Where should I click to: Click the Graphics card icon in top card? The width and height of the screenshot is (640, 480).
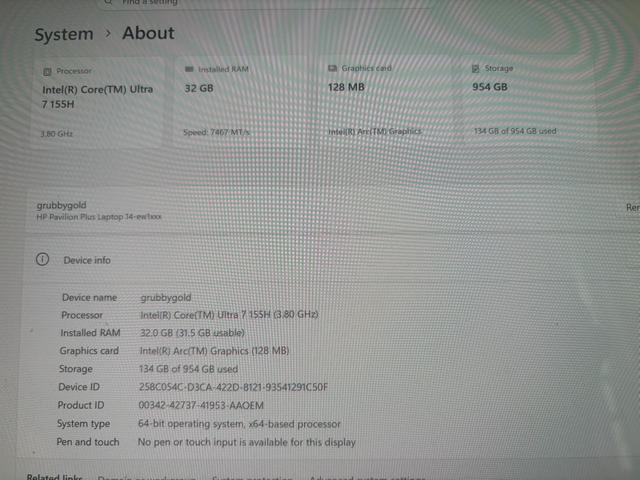[333, 68]
